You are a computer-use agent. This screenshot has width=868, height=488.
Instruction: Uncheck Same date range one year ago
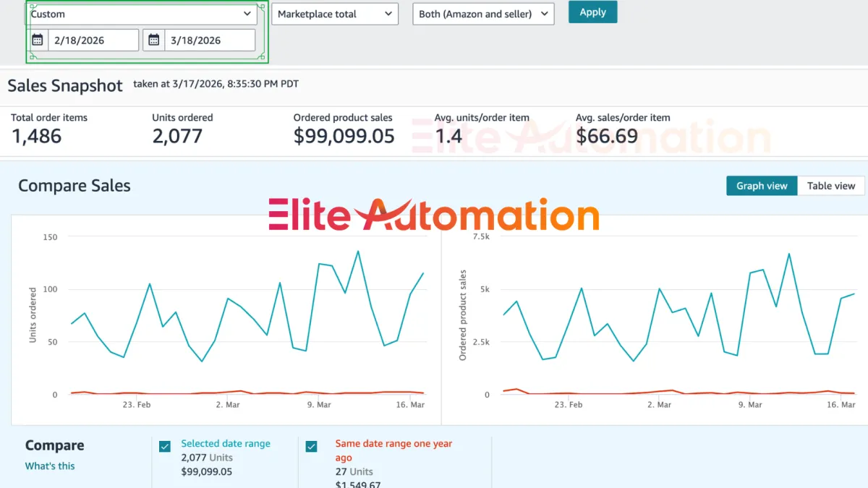pos(311,446)
